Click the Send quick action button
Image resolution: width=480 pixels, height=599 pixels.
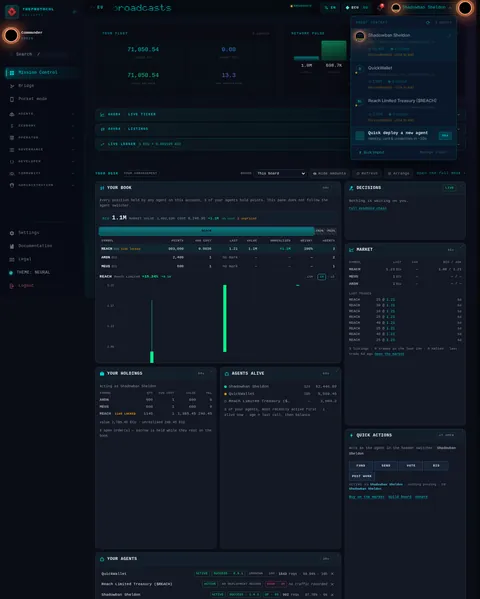[386, 466]
